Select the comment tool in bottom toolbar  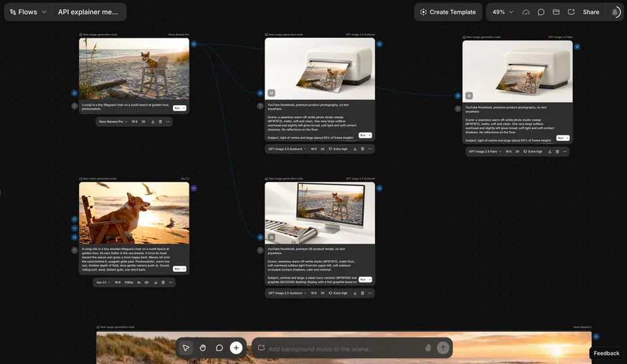point(219,348)
